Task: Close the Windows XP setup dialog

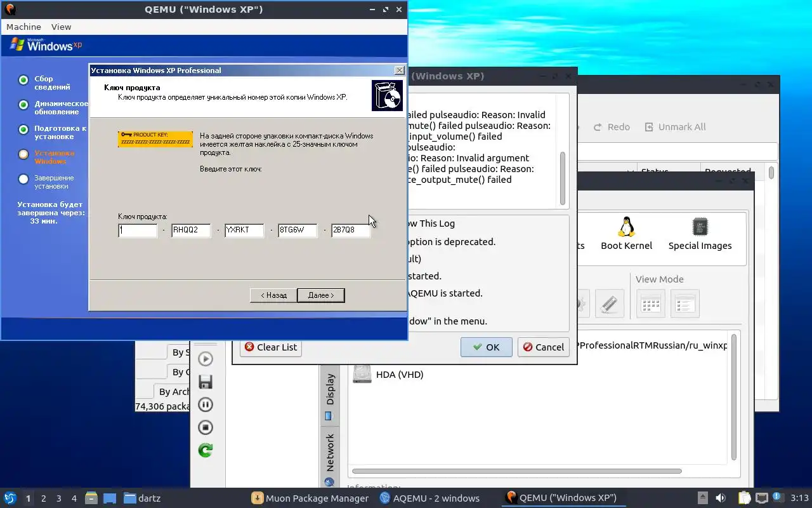Action: pos(399,70)
